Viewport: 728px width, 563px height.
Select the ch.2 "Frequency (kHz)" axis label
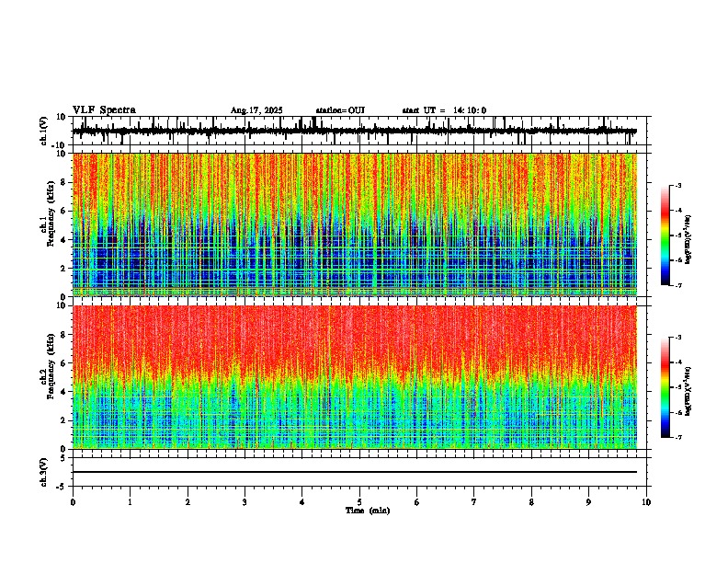click(51, 366)
